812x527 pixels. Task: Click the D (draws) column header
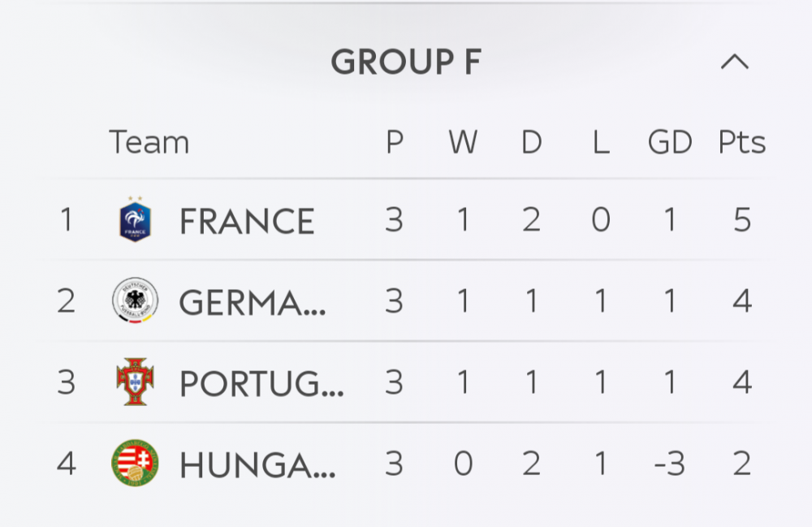pos(531,142)
